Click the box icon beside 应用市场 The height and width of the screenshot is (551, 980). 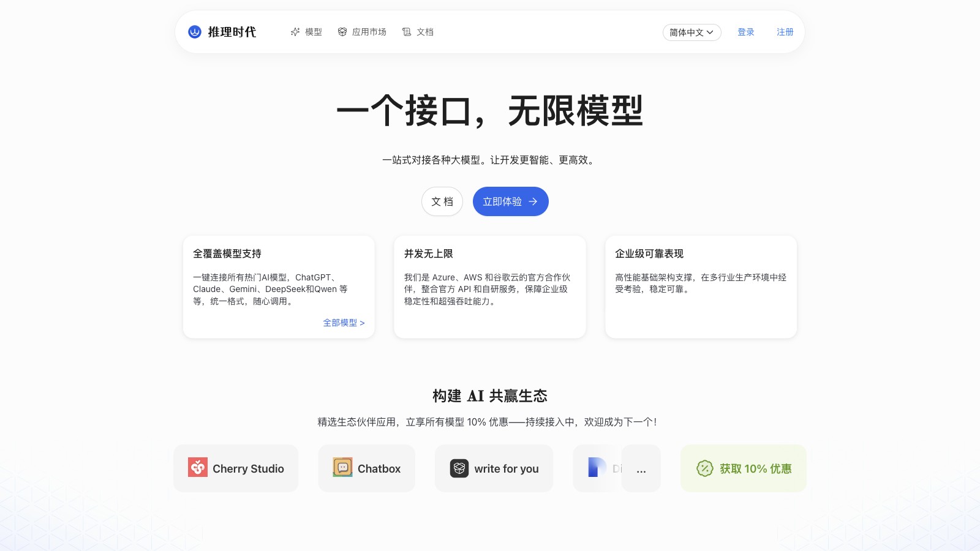pyautogui.click(x=342, y=32)
